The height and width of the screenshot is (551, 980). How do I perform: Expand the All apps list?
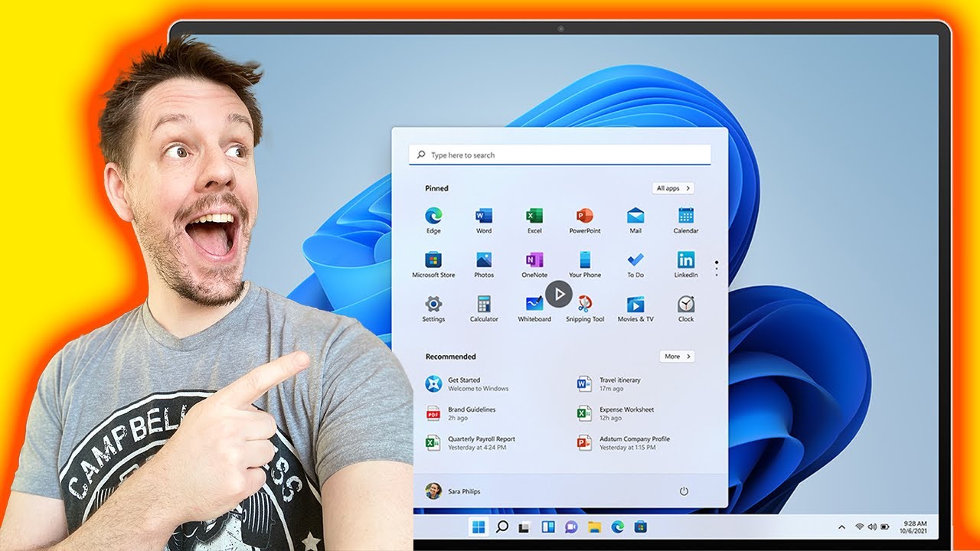pyautogui.click(x=674, y=188)
